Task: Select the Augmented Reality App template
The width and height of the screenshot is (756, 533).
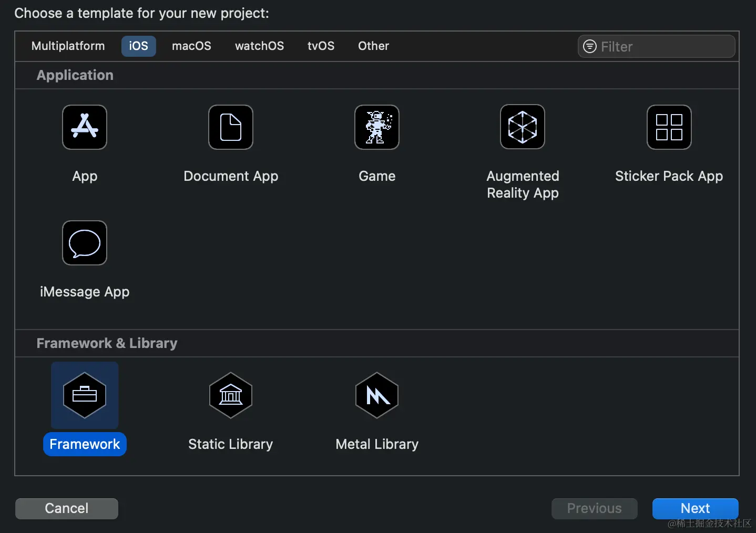Action: (x=522, y=127)
